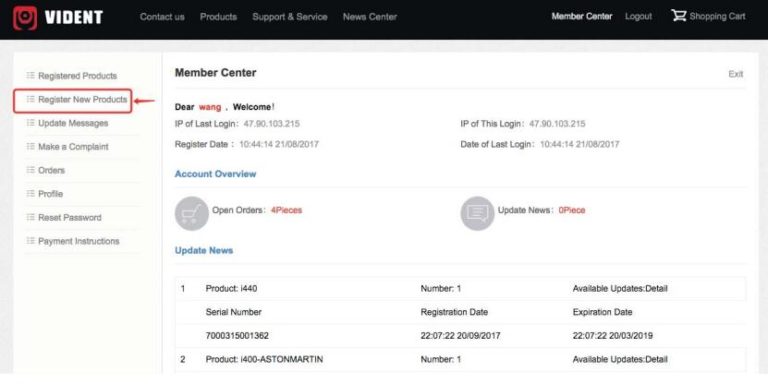This screenshot has width=768, height=384.
Task: Click list icon beside Profile
Action: click(x=30, y=193)
